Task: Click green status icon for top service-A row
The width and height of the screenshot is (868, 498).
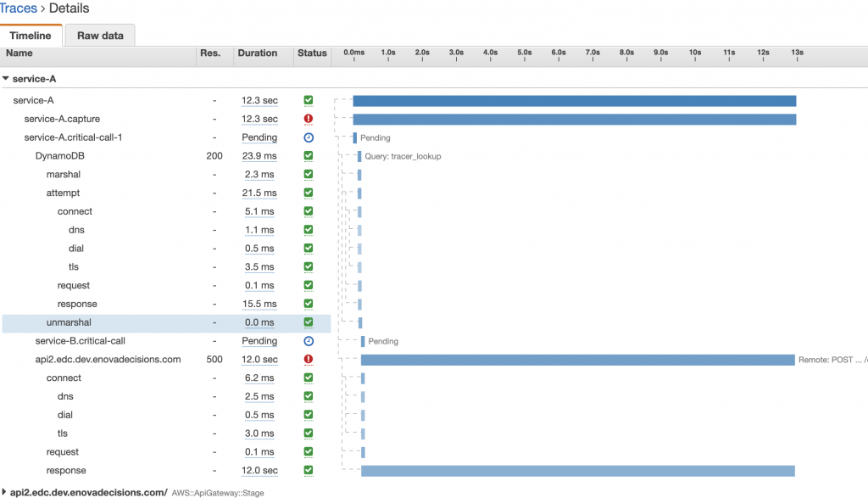Action: coord(309,100)
